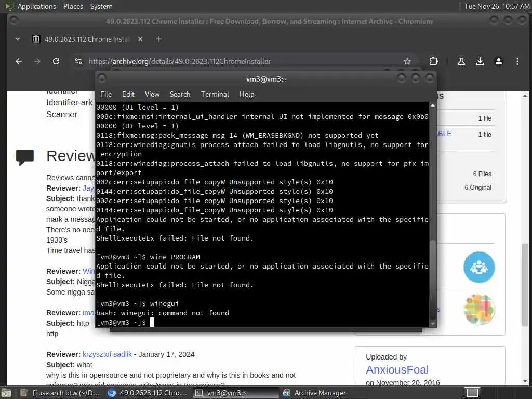The height and width of the screenshot is (399, 532).
Task: Open the terminal Search menu
Action: pos(180,95)
